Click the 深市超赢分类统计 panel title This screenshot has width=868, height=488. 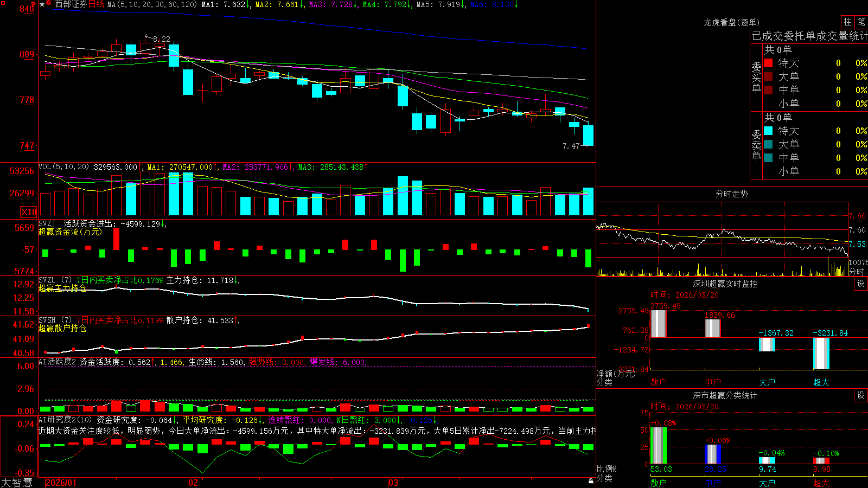(725, 395)
